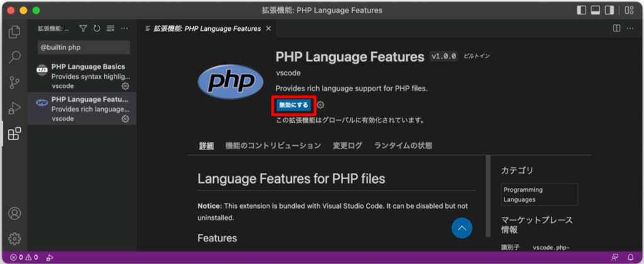Click the Features heading in the README
The height and width of the screenshot is (264, 644).
[217, 238]
